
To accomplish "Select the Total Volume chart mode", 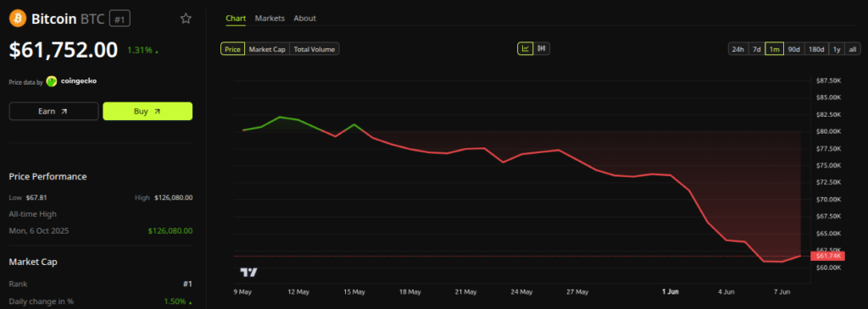I will (x=314, y=49).
